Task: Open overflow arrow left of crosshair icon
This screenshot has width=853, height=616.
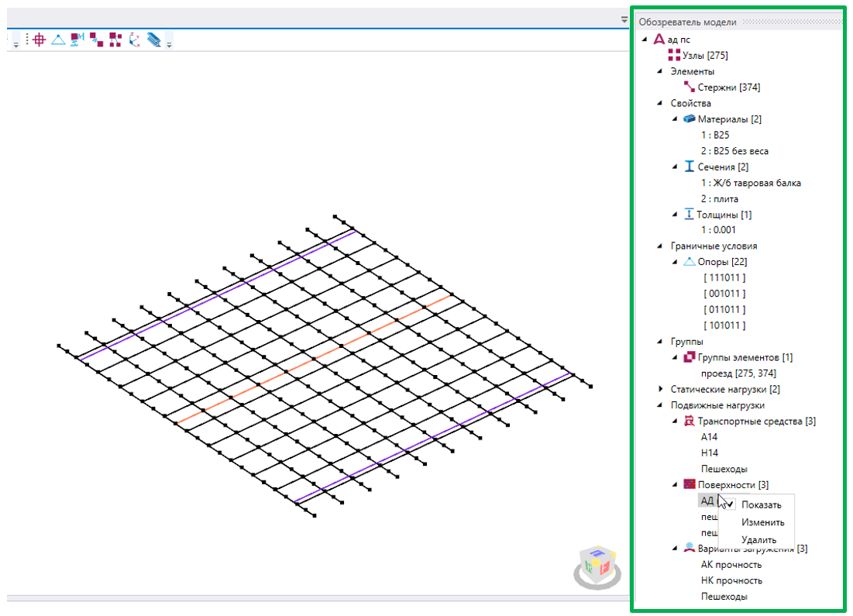Action: point(15,44)
